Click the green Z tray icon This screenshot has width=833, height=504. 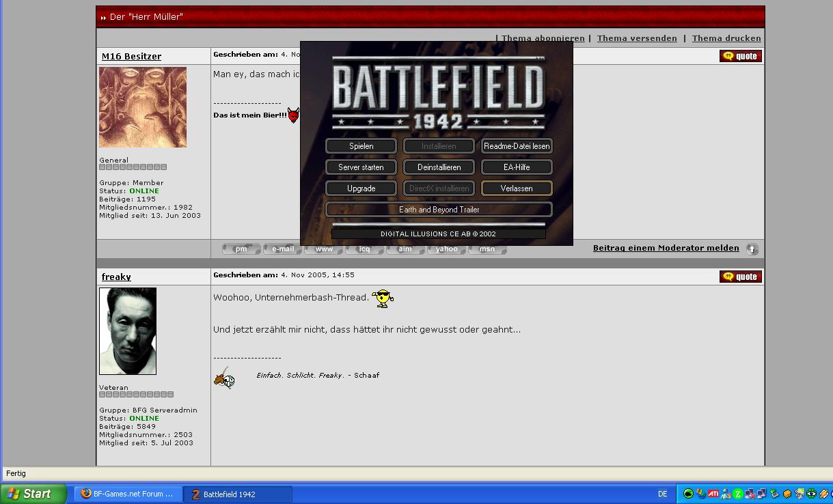click(737, 494)
